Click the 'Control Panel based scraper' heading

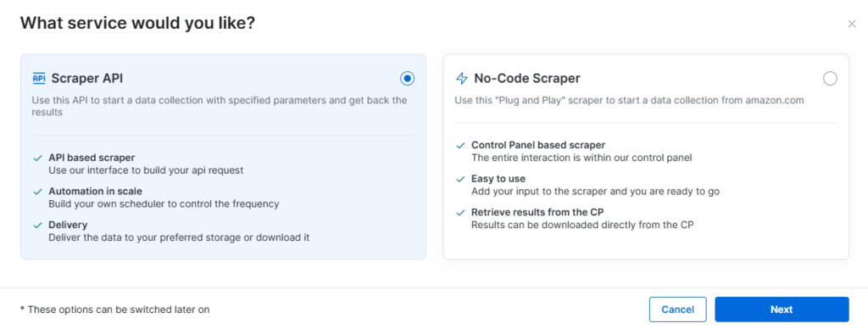click(x=538, y=145)
